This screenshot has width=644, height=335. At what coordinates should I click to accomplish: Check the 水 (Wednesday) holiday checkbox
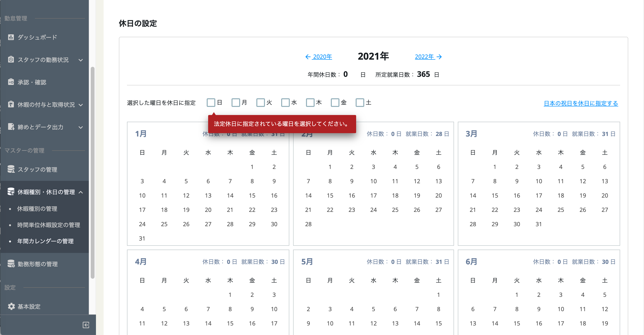point(285,102)
